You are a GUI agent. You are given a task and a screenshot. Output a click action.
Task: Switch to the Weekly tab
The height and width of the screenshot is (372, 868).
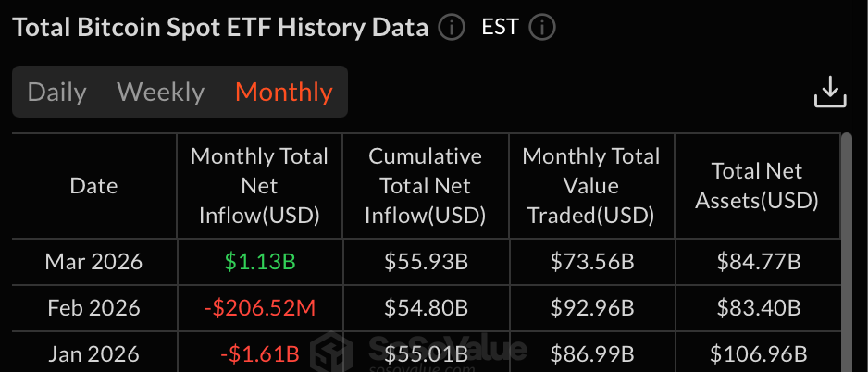(x=160, y=93)
